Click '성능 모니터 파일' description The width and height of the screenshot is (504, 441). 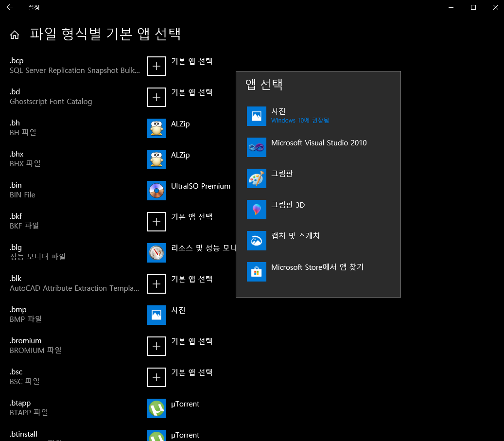tap(37, 257)
